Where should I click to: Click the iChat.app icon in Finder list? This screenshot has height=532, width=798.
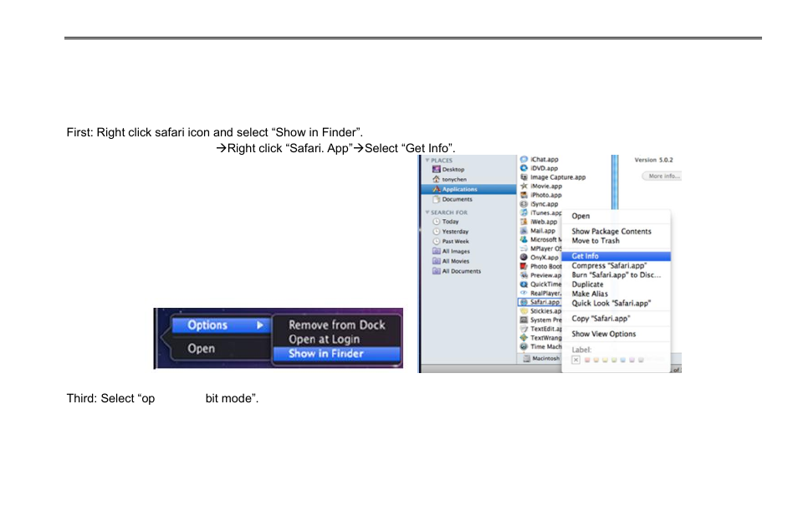(524, 159)
